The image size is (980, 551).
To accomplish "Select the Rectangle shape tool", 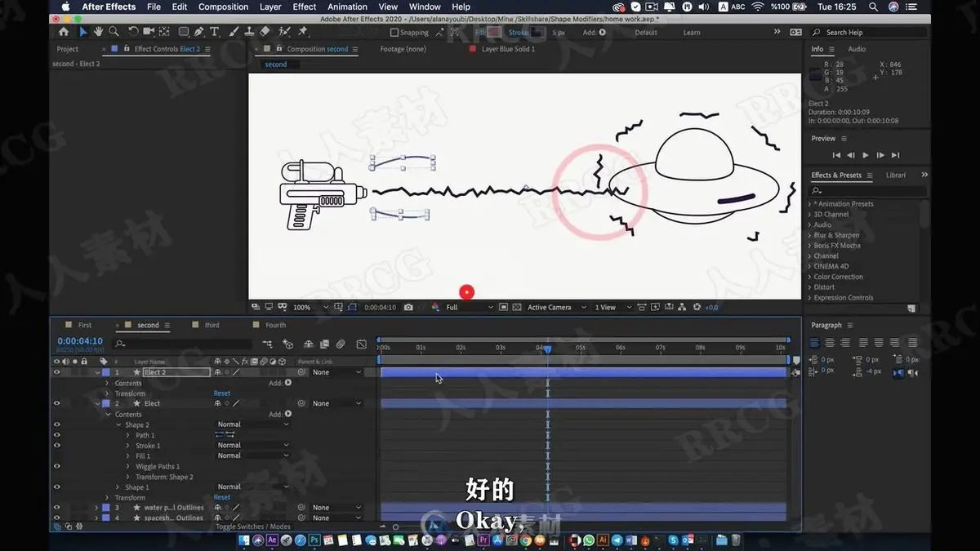I will click(x=184, y=32).
